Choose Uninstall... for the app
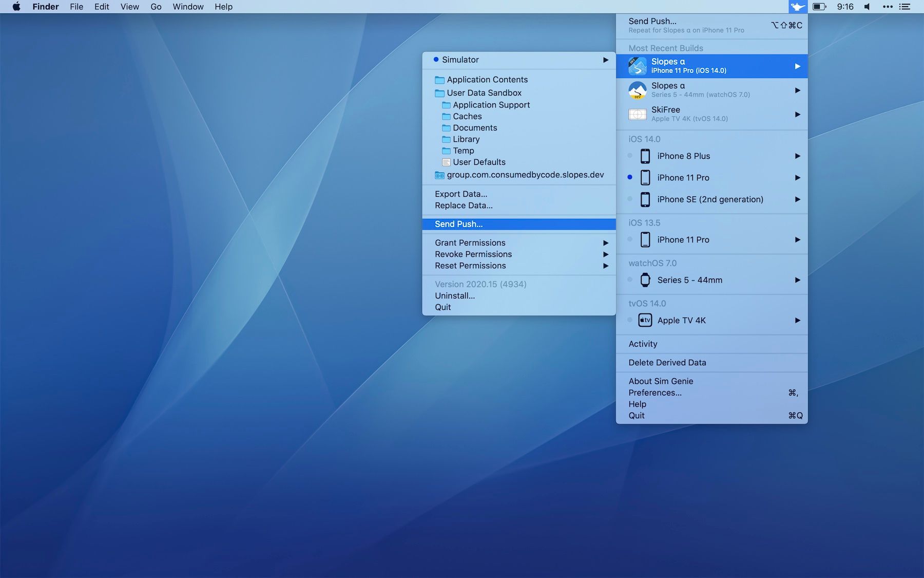Viewport: 924px width, 578px height. pyautogui.click(x=519, y=296)
